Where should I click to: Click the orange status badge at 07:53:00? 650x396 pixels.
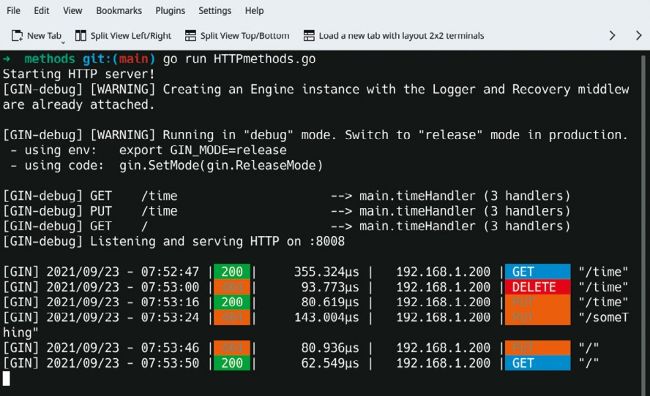click(x=232, y=287)
